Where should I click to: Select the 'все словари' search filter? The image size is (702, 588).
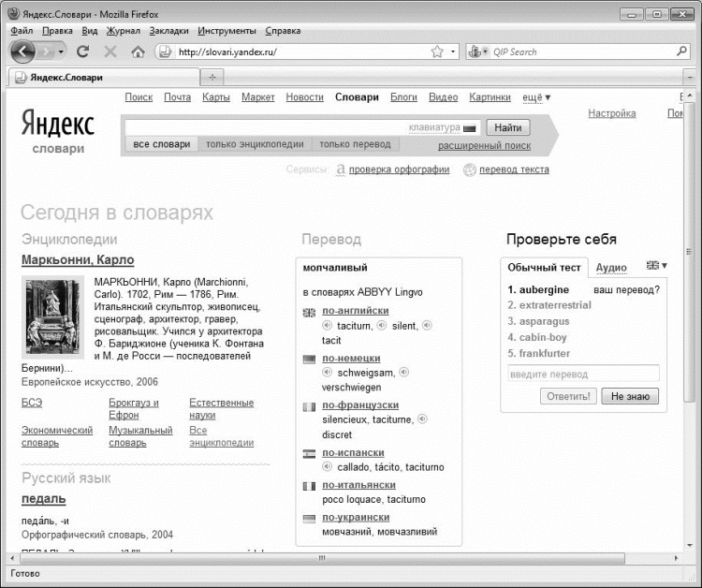pyautogui.click(x=162, y=144)
